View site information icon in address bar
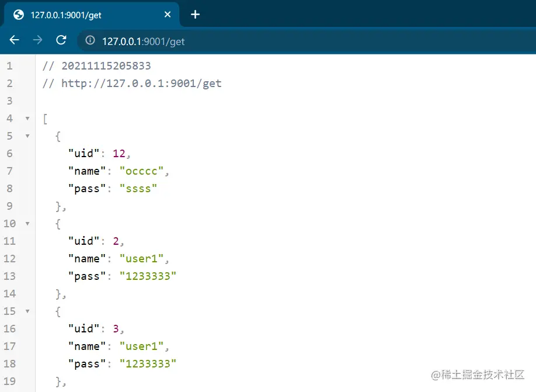 pos(91,40)
